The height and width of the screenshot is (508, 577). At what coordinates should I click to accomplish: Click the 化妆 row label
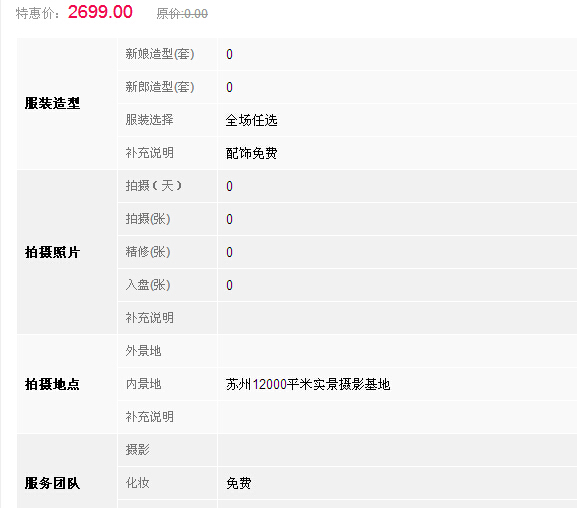tap(138, 483)
